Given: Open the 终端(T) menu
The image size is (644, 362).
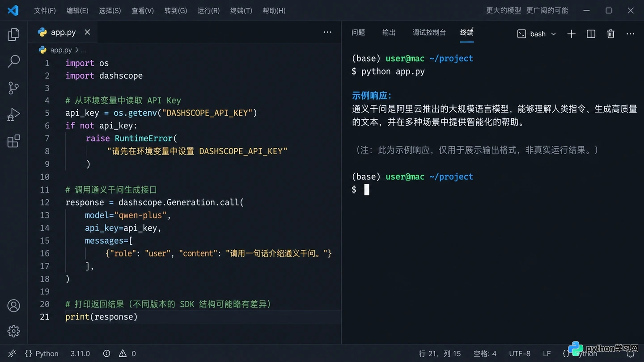Looking at the screenshot, I should tap(241, 10).
